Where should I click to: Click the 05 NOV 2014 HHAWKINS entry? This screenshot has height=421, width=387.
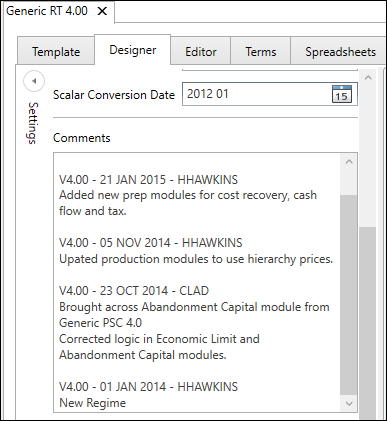click(x=151, y=243)
